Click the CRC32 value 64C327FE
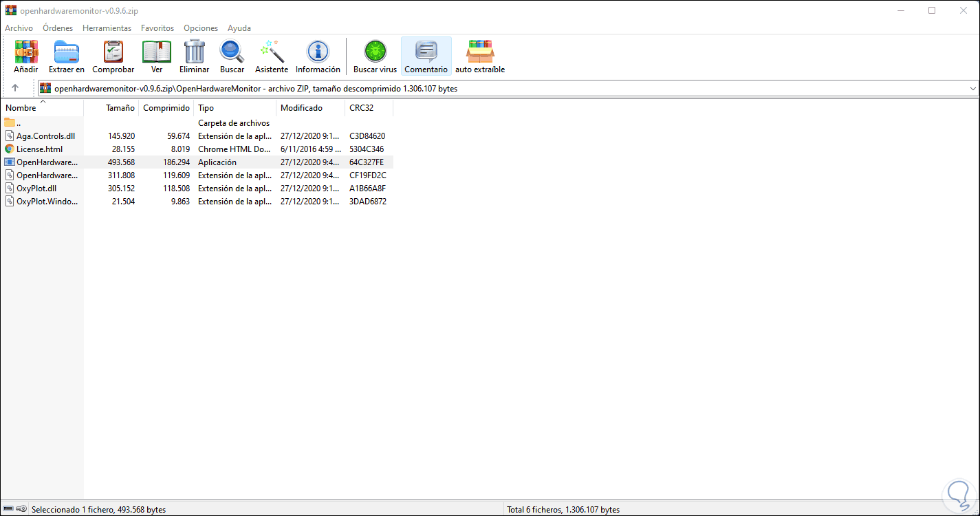This screenshot has height=516, width=980. tap(367, 162)
